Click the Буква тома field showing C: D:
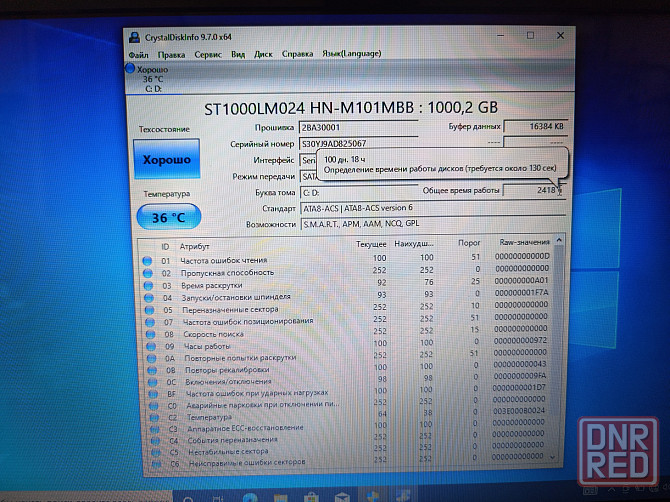The width and height of the screenshot is (670, 502). 358,193
